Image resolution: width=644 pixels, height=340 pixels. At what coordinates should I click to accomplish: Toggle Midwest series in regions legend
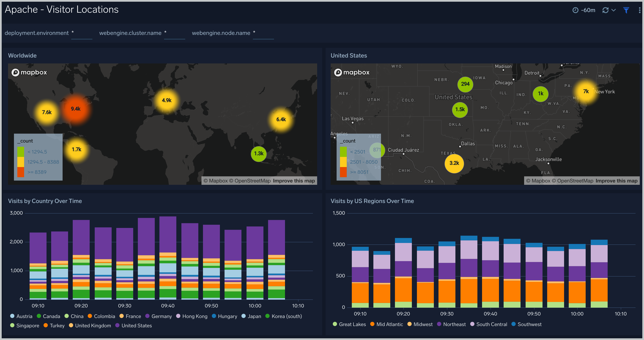(420, 324)
